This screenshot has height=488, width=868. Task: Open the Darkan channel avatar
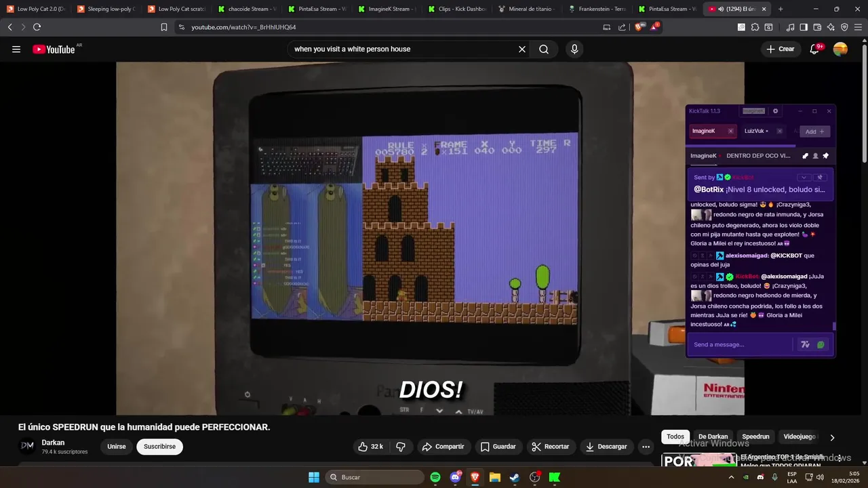click(x=27, y=446)
